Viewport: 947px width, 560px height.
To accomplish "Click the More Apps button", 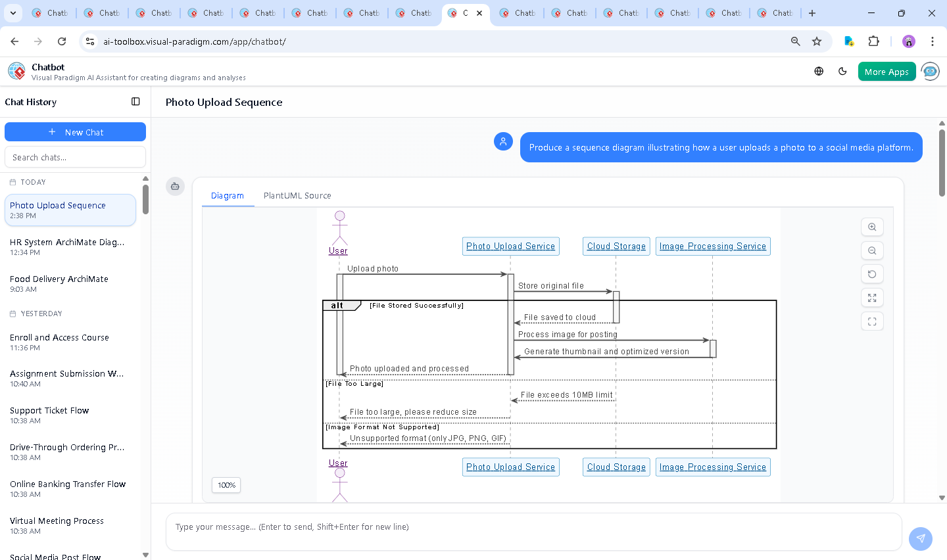I will (x=886, y=72).
